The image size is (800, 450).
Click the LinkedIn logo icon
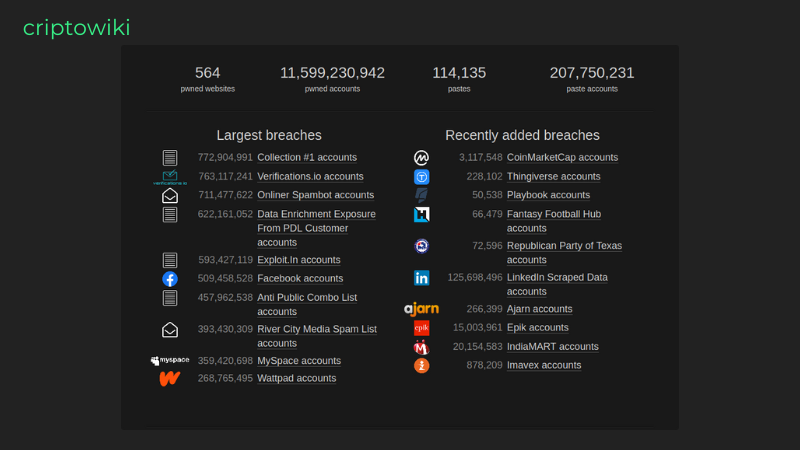coord(421,278)
